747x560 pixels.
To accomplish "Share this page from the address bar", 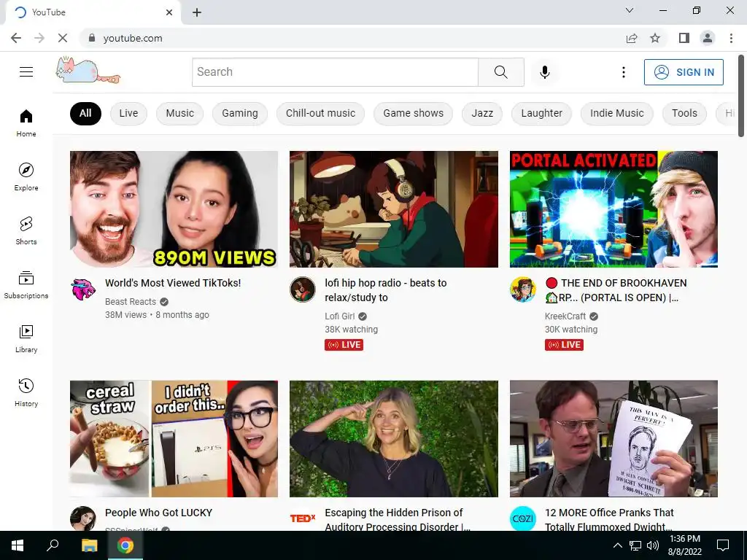I will [x=632, y=38].
